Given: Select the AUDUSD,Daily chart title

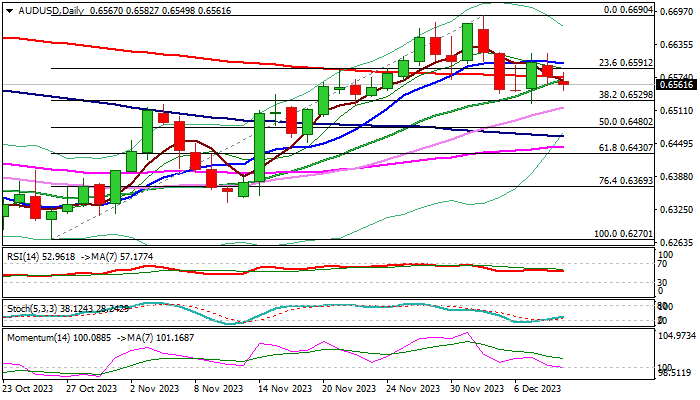Looking at the screenshot, I should coord(51,11).
